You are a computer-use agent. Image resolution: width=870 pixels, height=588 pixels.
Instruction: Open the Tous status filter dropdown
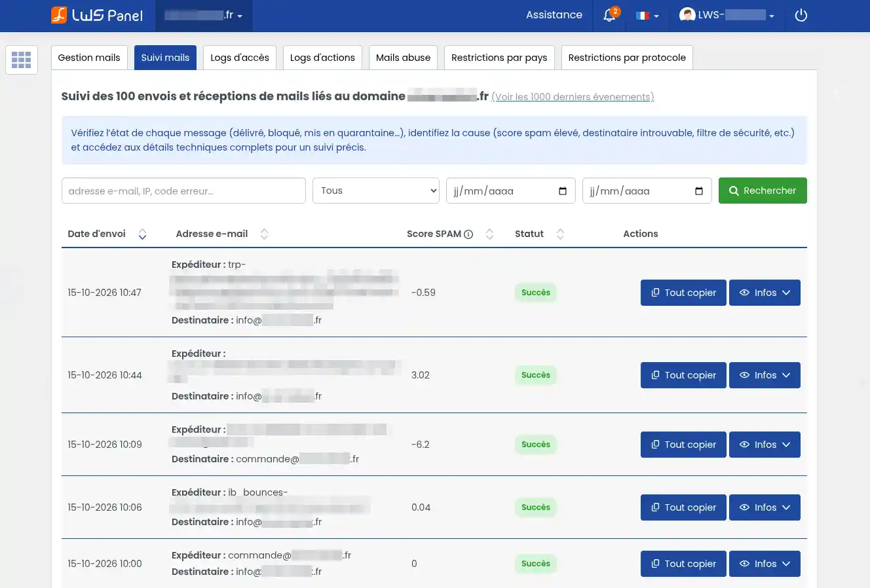click(x=376, y=191)
